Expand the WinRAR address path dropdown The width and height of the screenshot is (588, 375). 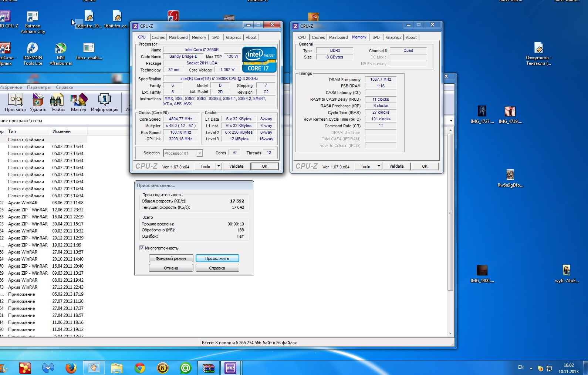click(451, 121)
